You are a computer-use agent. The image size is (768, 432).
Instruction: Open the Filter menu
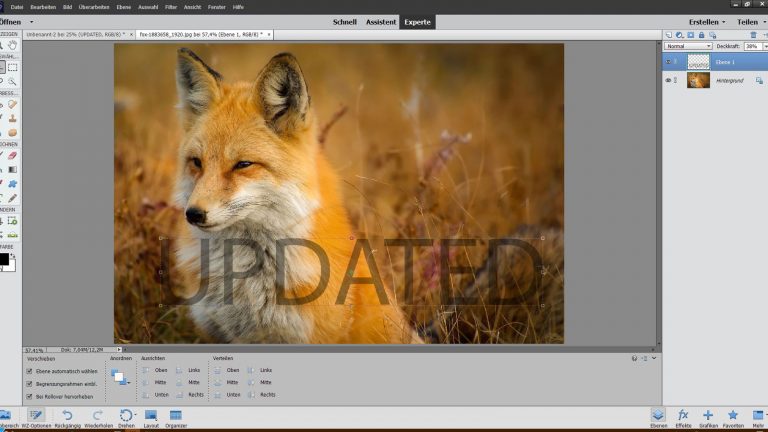[x=173, y=6]
